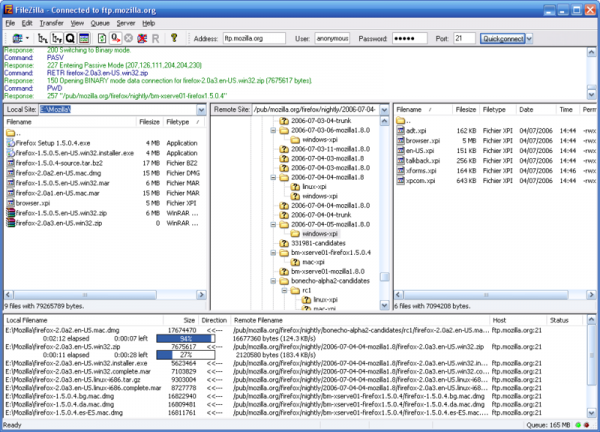Click the Process Queue icon
Screen dimensions: 600x432
coord(115,38)
